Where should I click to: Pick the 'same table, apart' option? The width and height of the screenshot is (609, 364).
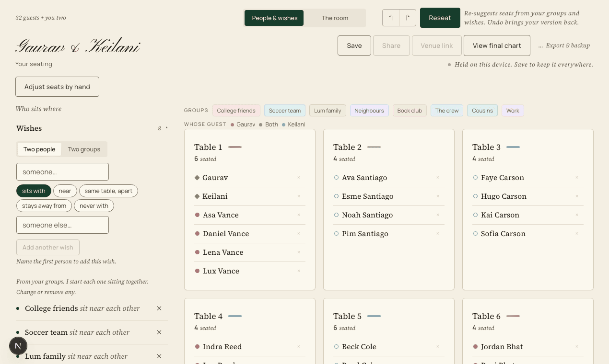(108, 191)
